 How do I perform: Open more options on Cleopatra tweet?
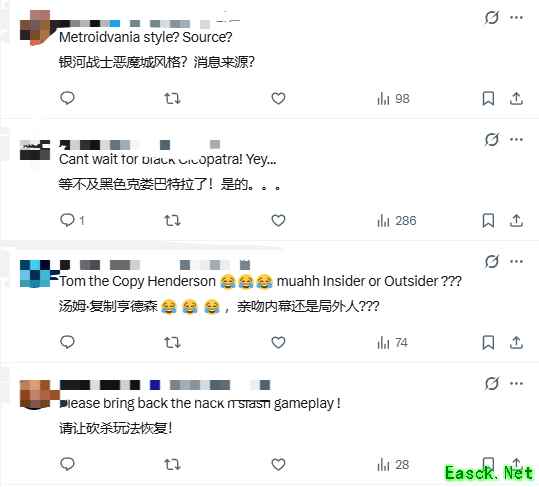(x=516, y=139)
